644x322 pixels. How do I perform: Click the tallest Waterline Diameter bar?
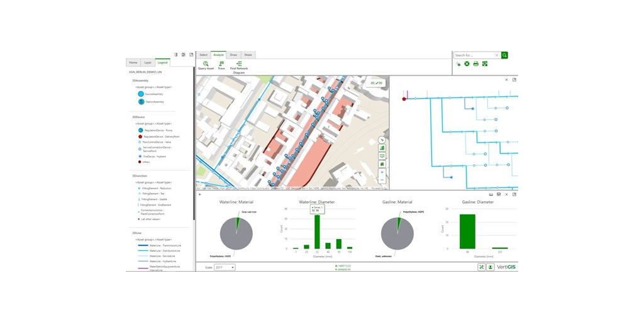coord(317,231)
